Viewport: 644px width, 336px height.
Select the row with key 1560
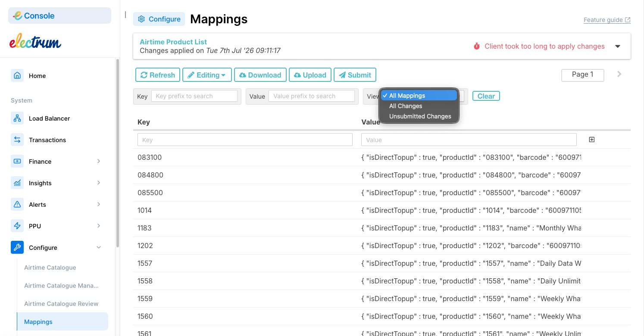pos(382,316)
